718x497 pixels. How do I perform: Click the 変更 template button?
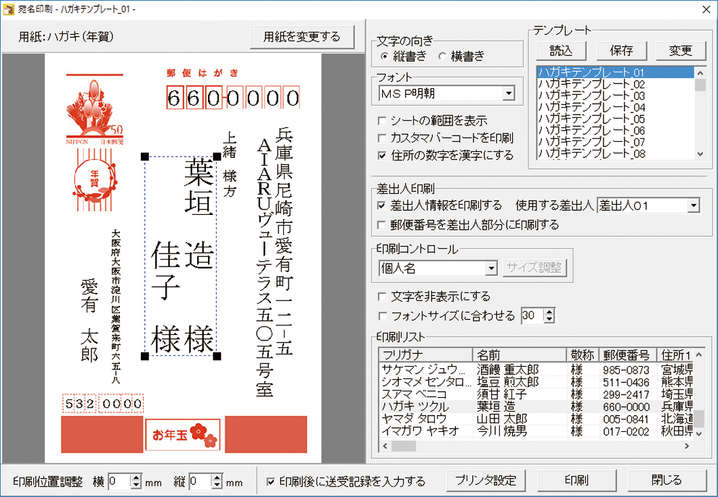(x=680, y=49)
